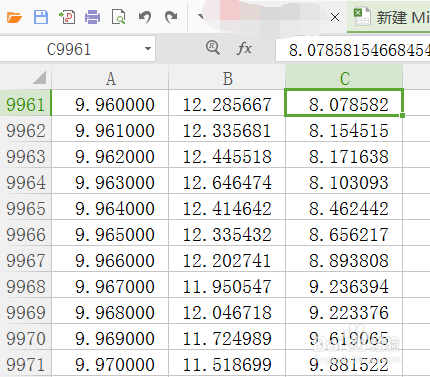
Task: Click cell containing 12.046718
Action: (227, 312)
